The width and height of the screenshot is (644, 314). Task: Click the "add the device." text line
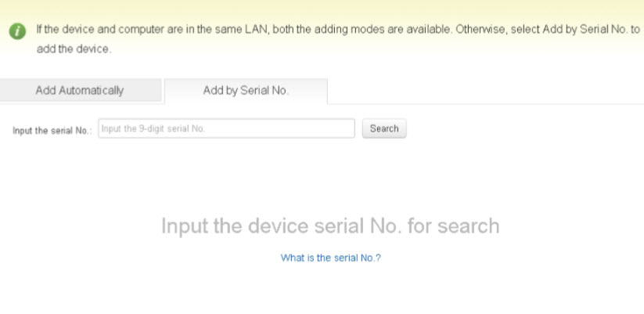(x=74, y=49)
